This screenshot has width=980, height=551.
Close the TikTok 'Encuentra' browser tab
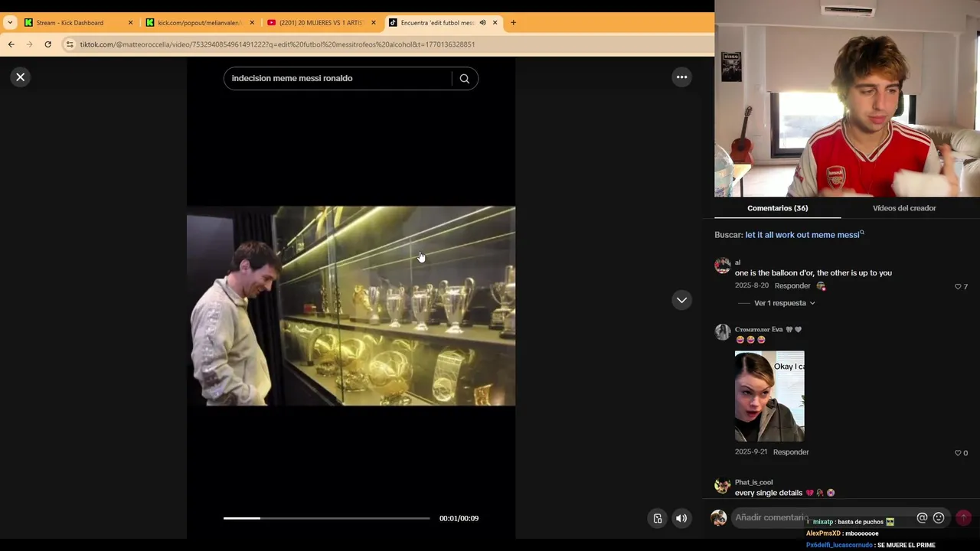[495, 23]
